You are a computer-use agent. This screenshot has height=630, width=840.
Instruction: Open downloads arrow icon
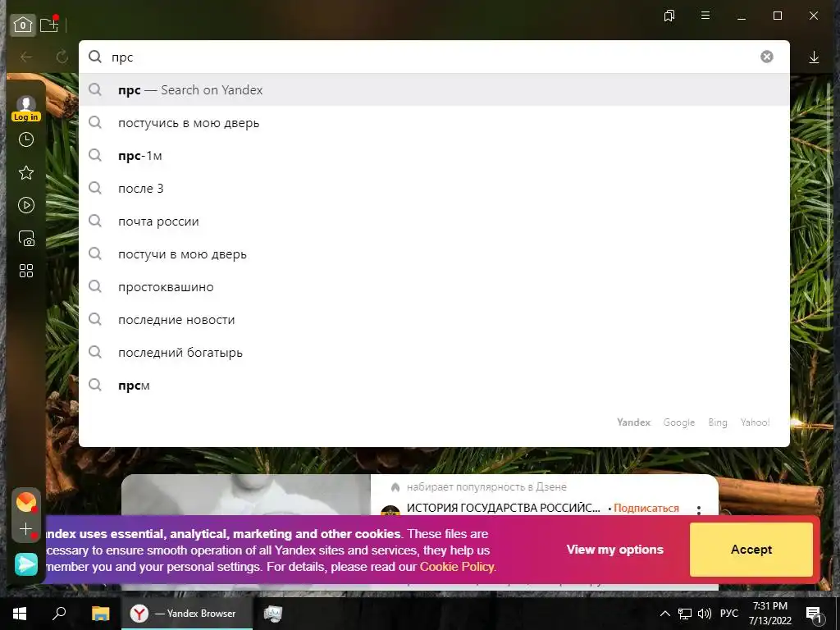click(x=814, y=57)
